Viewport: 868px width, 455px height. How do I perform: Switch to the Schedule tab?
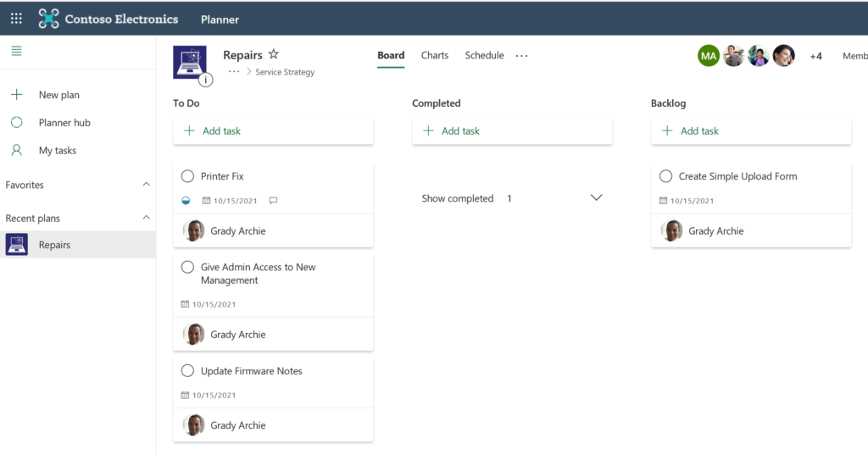[x=484, y=55]
